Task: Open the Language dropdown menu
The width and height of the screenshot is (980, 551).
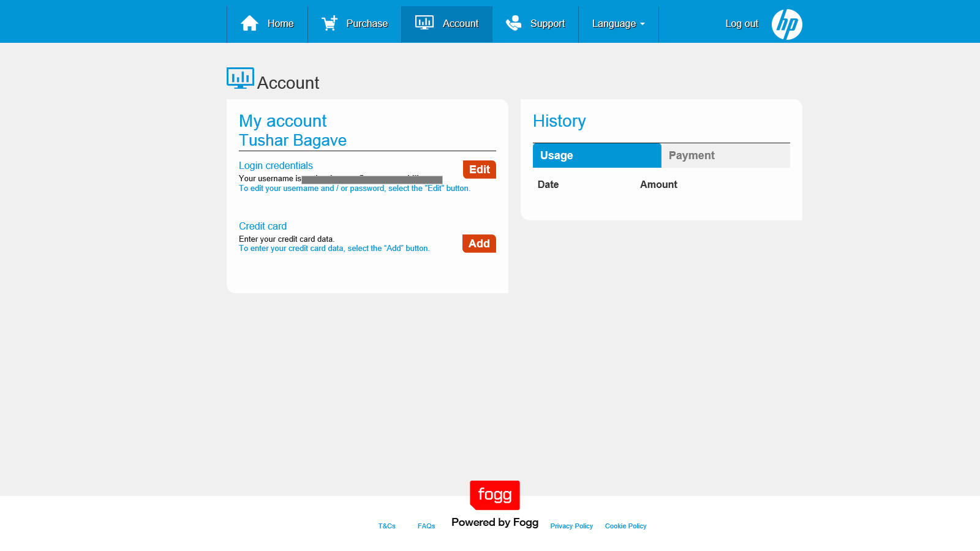Action: coord(618,24)
